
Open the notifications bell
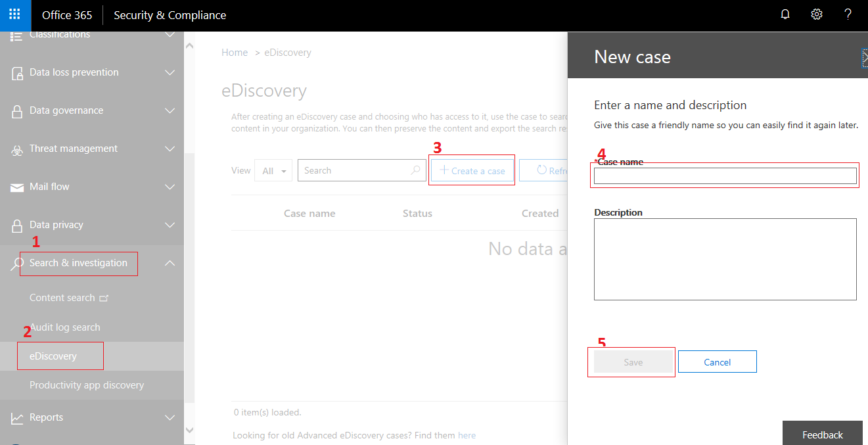(x=785, y=15)
